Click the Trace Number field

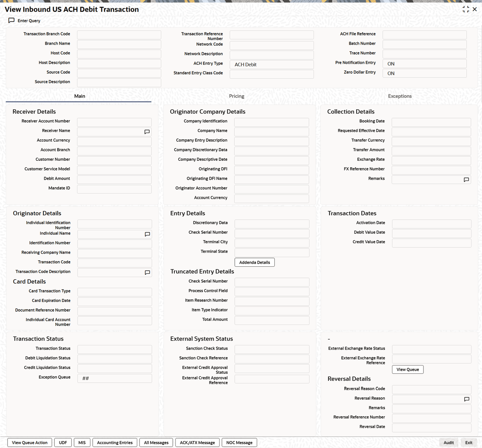(425, 54)
